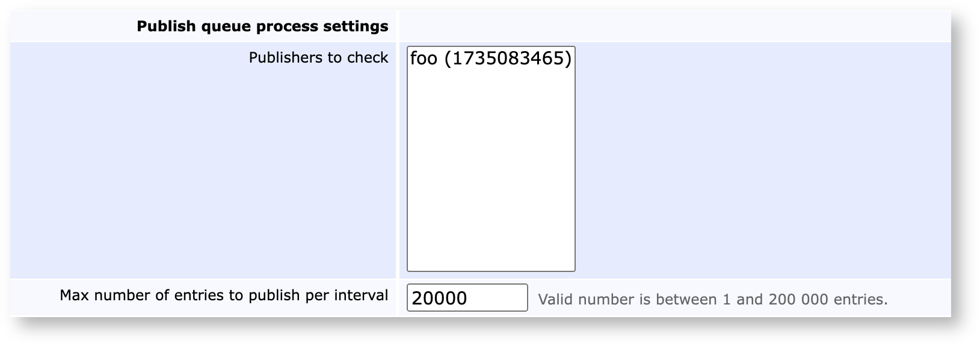Image resolution: width=980 pixels, height=346 pixels.
Task: Select the foo (1735083465) publisher entry
Action: tap(490, 58)
